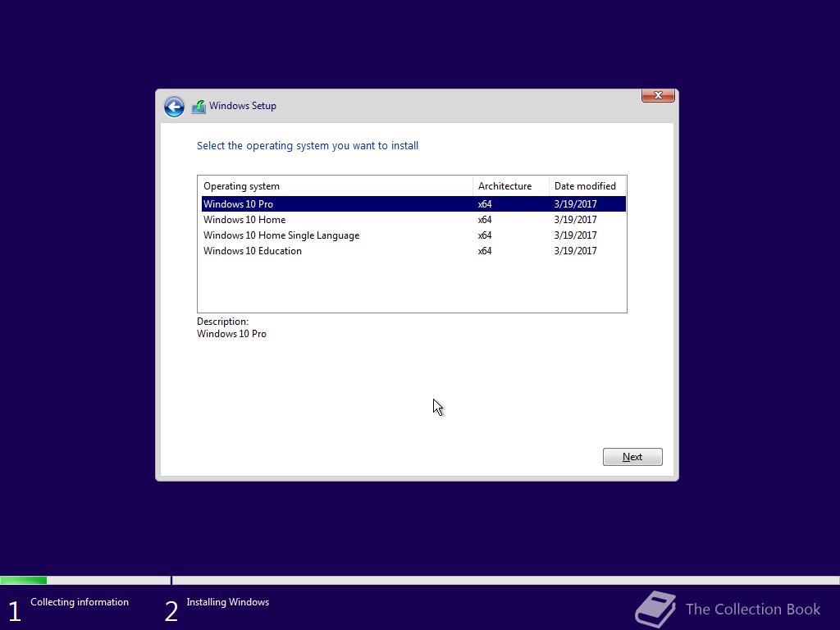
Task: Click x64 in the Windows 10 Pro row
Action: (485, 204)
